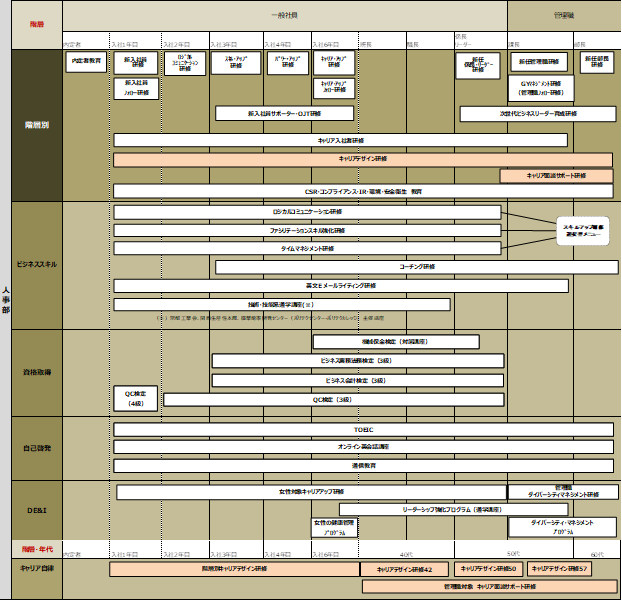Click the ビジネス実務法務検定（3級） bar
The image size is (622, 601).
pyautogui.click(x=358, y=361)
